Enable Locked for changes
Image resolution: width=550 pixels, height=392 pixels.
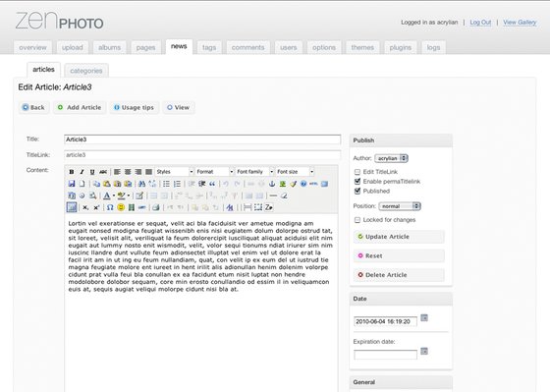click(x=357, y=220)
